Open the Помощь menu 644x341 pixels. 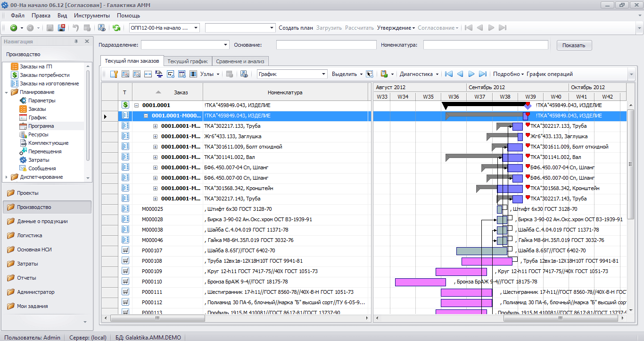point(128,16)
